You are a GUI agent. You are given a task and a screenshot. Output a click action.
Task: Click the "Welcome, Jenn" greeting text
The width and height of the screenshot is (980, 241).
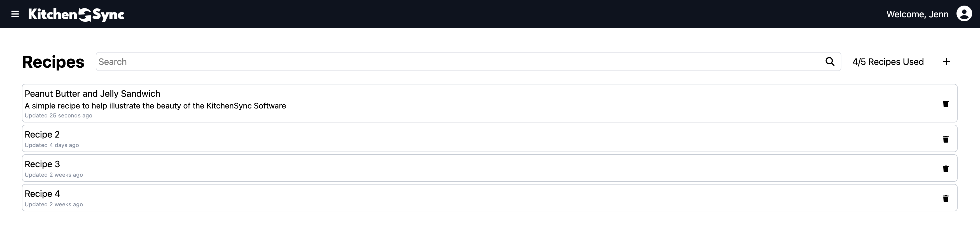point(917,15)
